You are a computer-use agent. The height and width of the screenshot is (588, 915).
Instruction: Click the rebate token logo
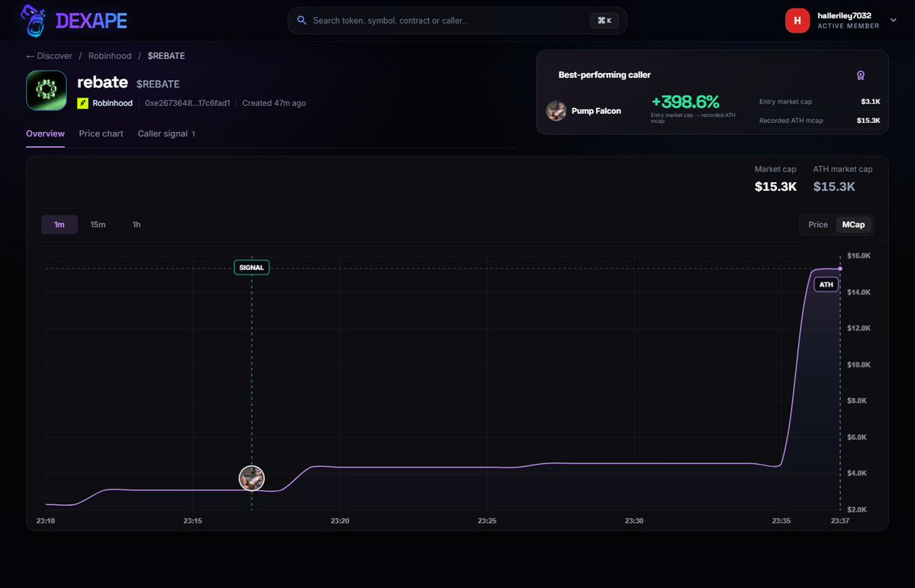pyautogui.click(x=46, y=91)
